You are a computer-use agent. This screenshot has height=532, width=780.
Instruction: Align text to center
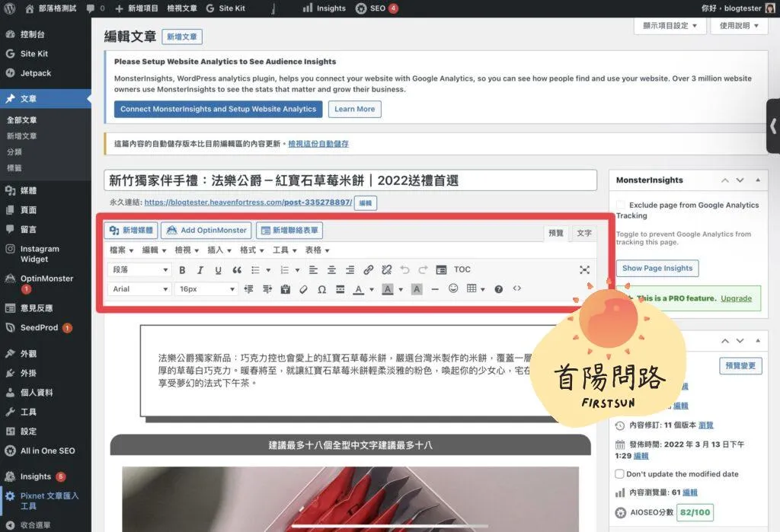[x=331, y=270]
